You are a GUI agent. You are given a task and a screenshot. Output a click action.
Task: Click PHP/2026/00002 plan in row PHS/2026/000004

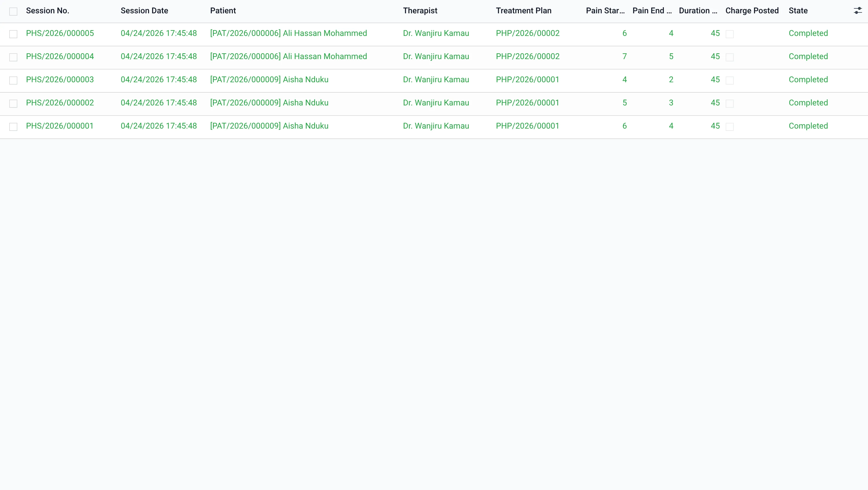[528, 57]
